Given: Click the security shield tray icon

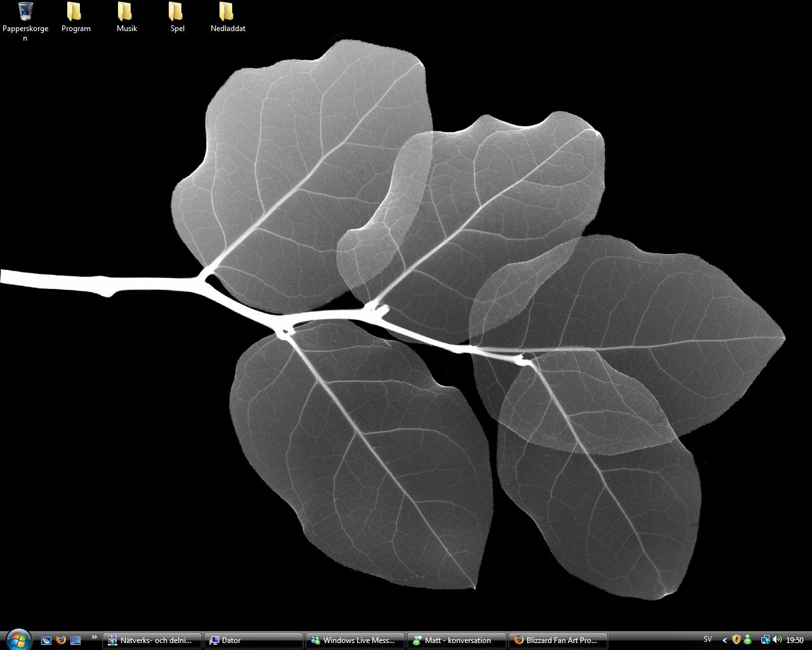Looking at the screenshot, I should tap(737, 640).
